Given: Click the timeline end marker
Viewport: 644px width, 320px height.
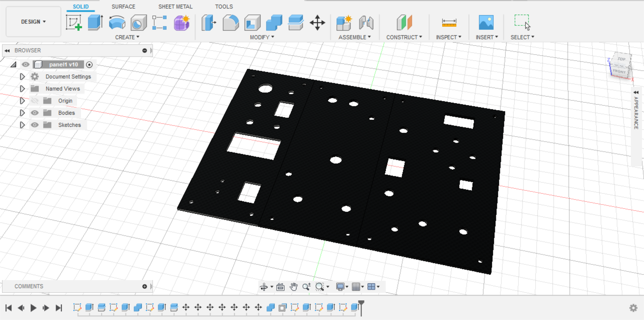Looking at the screenshot, I should (361, 308).
